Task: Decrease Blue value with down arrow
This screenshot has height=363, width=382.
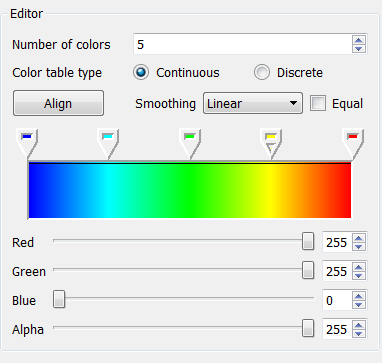Action: [x=359, y=305]
